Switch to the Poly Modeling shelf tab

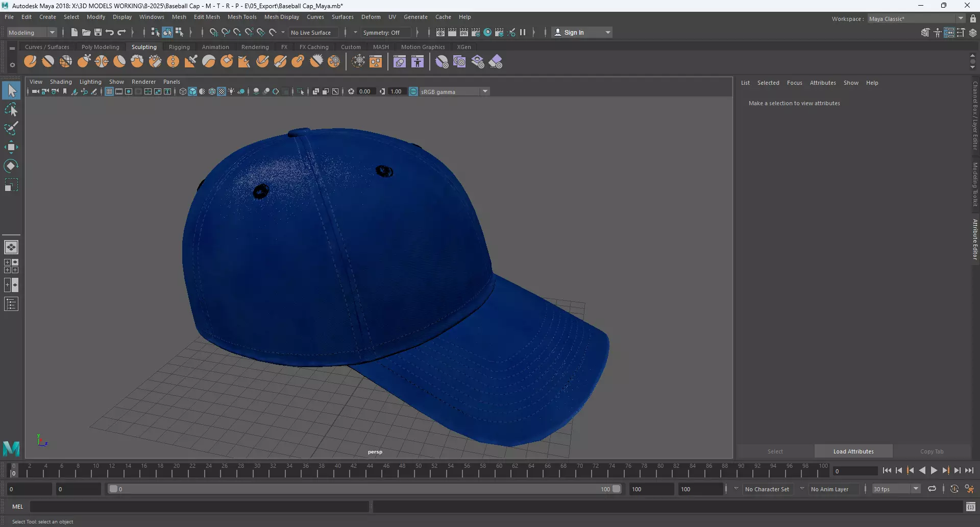(101, 47)
